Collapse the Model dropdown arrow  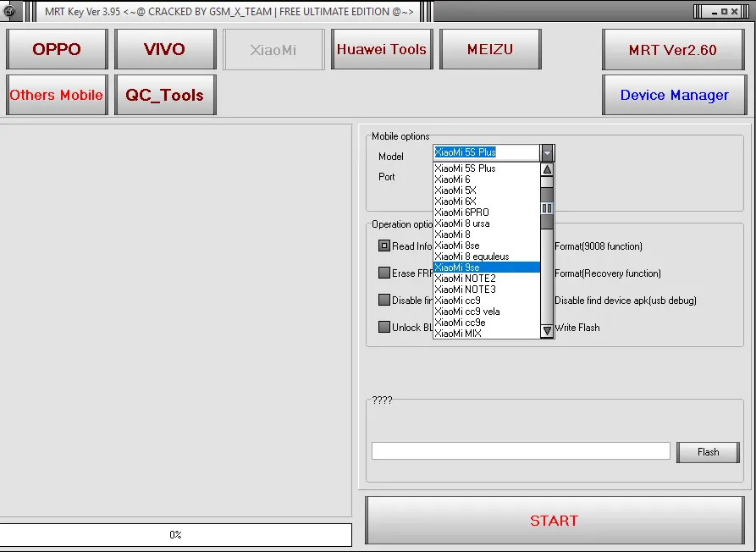[547, 153]
